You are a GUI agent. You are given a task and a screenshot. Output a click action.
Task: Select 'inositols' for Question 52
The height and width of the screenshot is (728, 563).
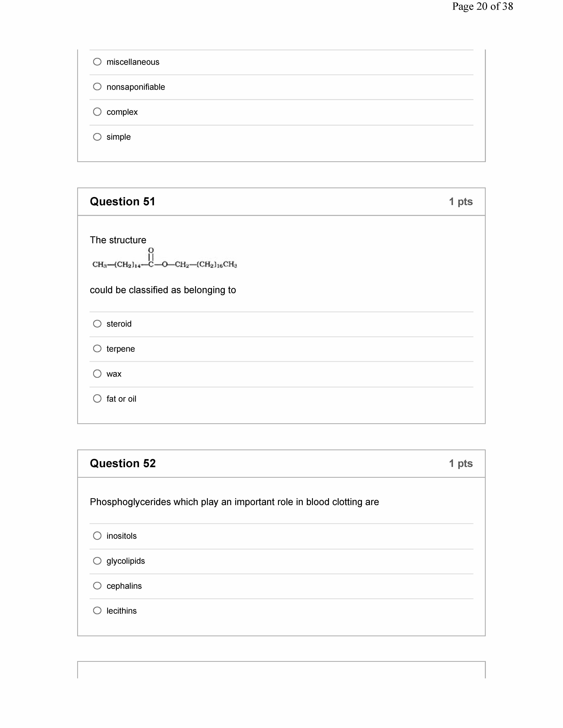click(x=97, y=536)
